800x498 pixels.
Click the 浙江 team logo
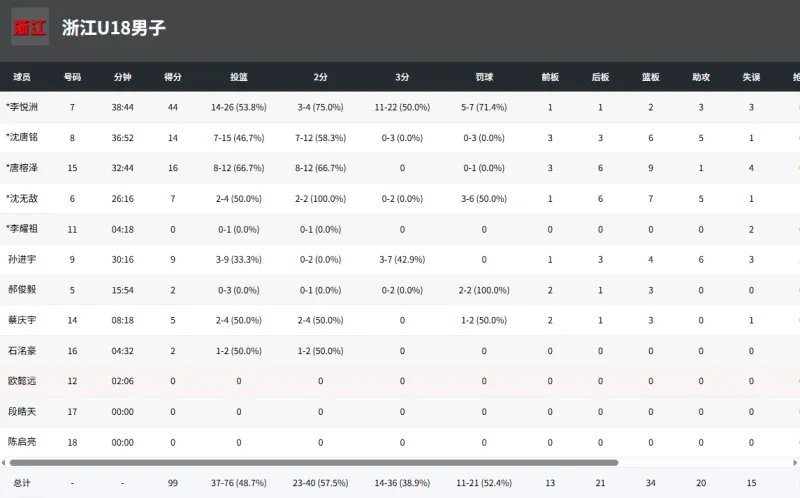30,28
